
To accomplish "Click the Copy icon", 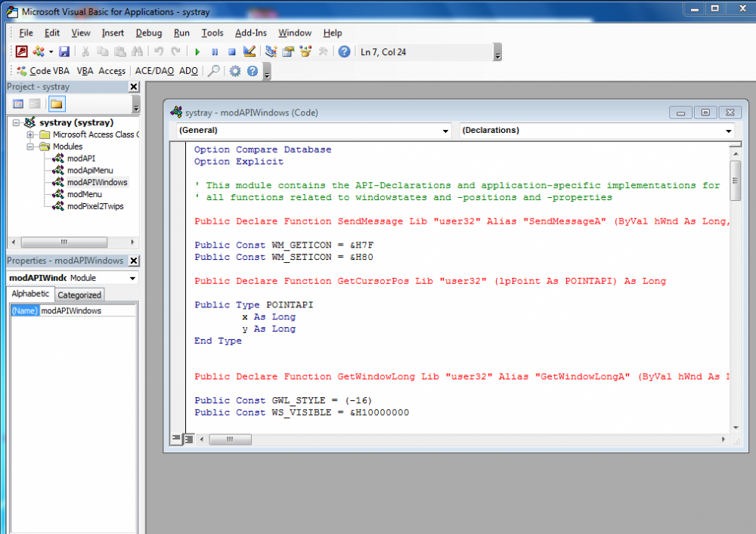I will [x=102, y=51].
